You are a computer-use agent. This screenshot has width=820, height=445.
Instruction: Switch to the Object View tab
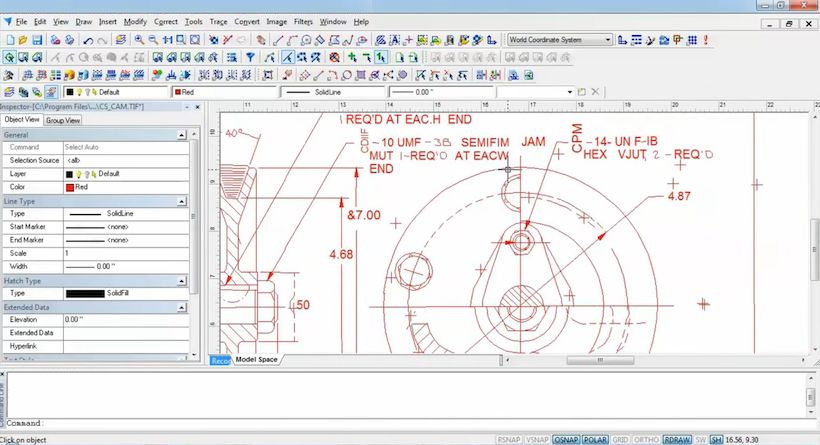click(21, 120)
